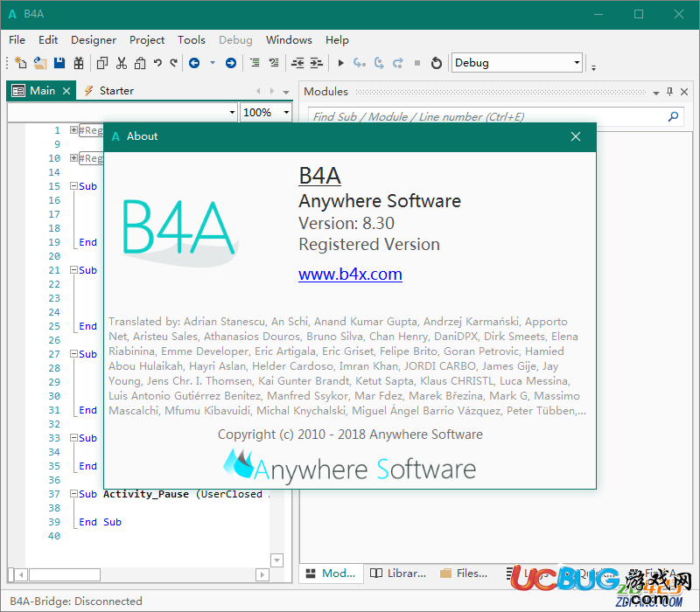Click the Undo arrow icon
The width and height of the screenshot is (700, 612).
click(157, 63)
